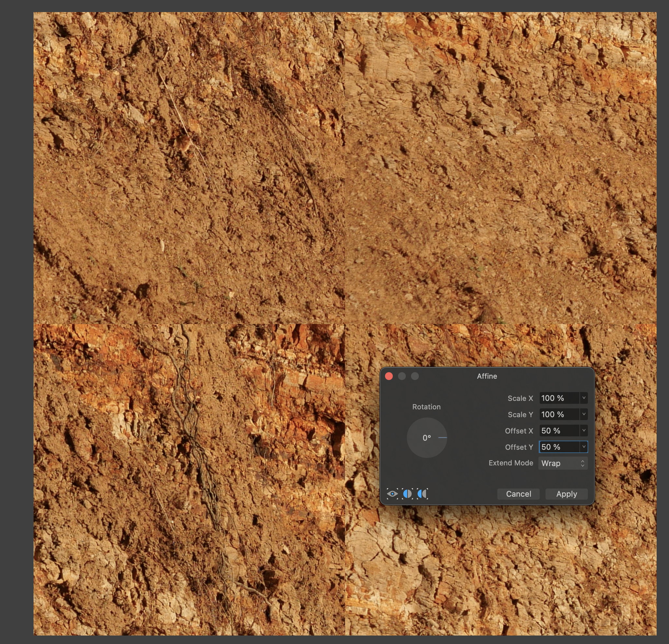The image size is (669, 644).
Task: Click the Extend Mode label
Action: click(511, 463)
